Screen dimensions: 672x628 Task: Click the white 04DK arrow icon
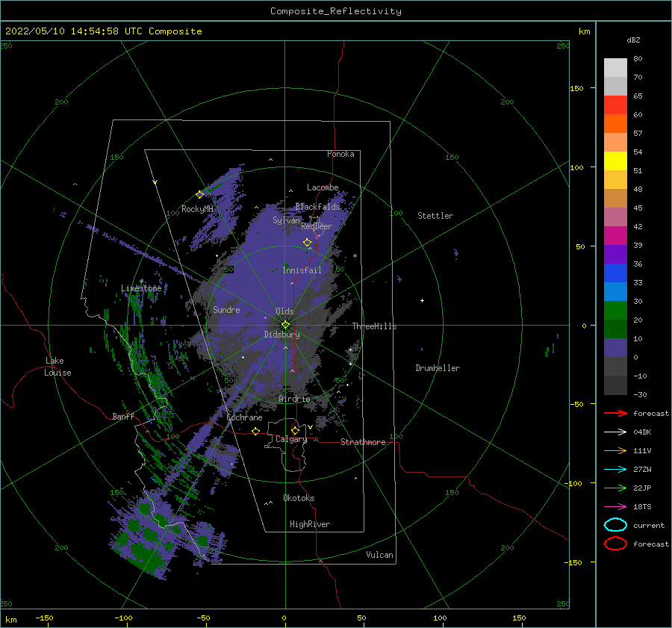tap(615, 432)
